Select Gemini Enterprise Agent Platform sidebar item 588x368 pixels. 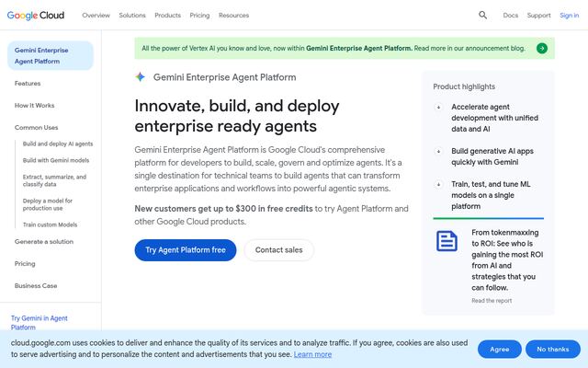[51, 55]
